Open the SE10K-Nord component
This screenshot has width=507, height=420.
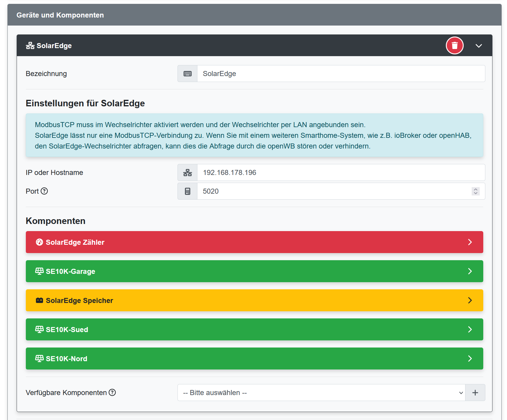pos(254,359)
